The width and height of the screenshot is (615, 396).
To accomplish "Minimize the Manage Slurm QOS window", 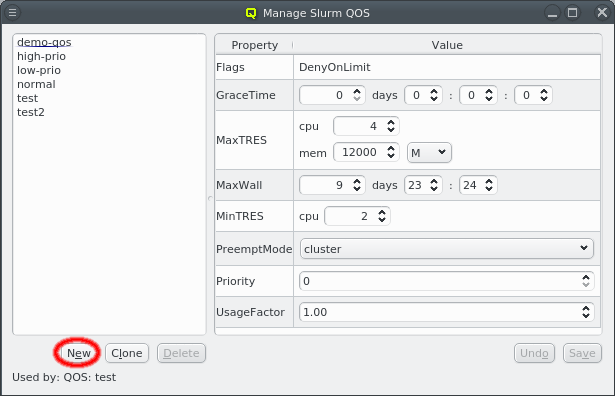I will [552, 13].
